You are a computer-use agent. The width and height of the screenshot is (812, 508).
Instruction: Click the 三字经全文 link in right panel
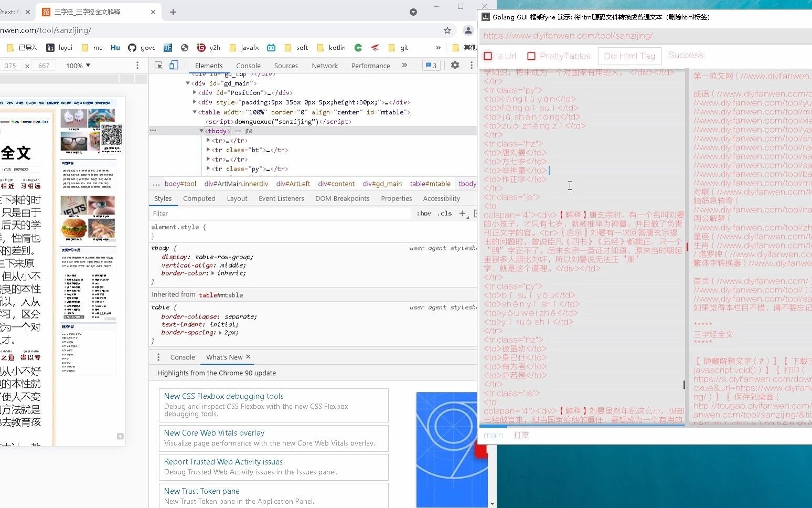713,334
